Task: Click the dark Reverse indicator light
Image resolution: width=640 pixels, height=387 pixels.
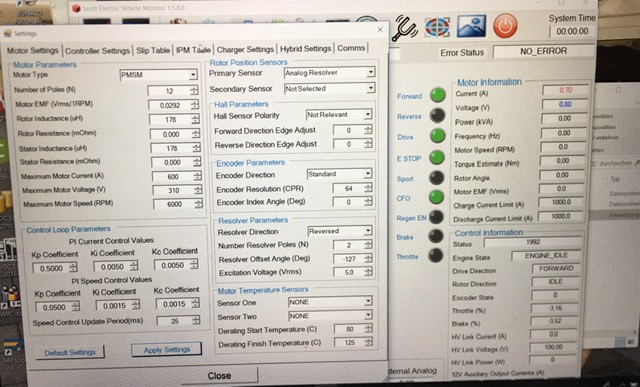Action: [x=438, y=116]
